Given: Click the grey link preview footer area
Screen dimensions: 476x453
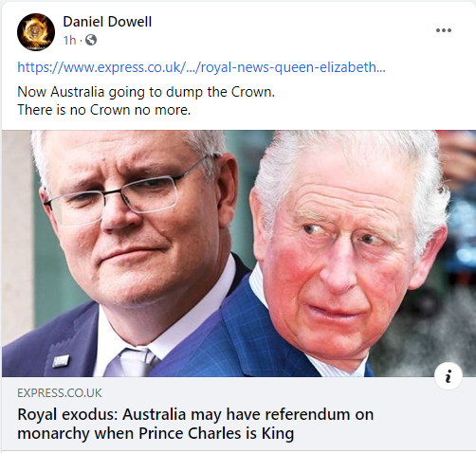Looking at the screenshot, I should (x=238, y=414).
